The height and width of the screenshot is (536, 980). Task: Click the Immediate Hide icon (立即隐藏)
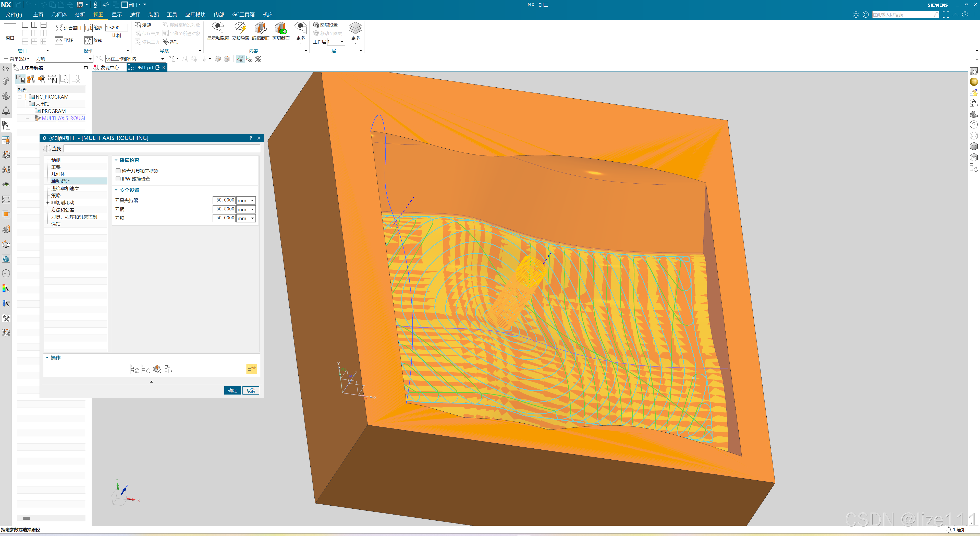coord(240,29)
